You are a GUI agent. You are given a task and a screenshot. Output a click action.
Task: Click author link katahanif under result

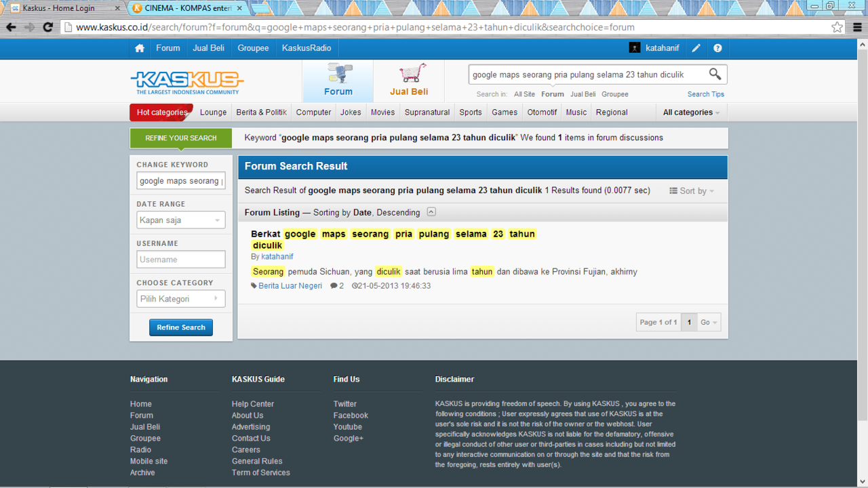coord(277,257)
